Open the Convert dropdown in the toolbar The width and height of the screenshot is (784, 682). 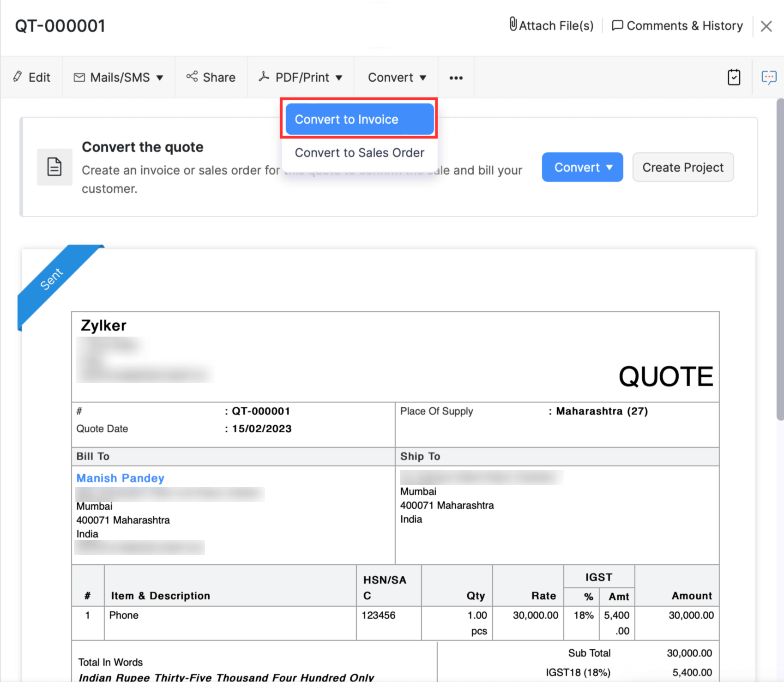[396, 77]
